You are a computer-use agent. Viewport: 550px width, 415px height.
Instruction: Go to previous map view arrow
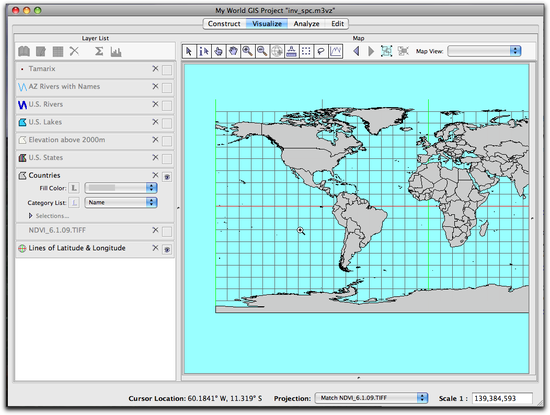(356, 52)
